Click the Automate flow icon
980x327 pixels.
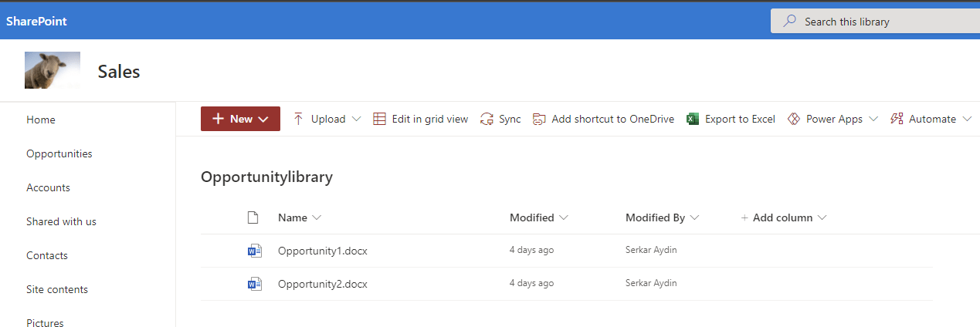897,119
